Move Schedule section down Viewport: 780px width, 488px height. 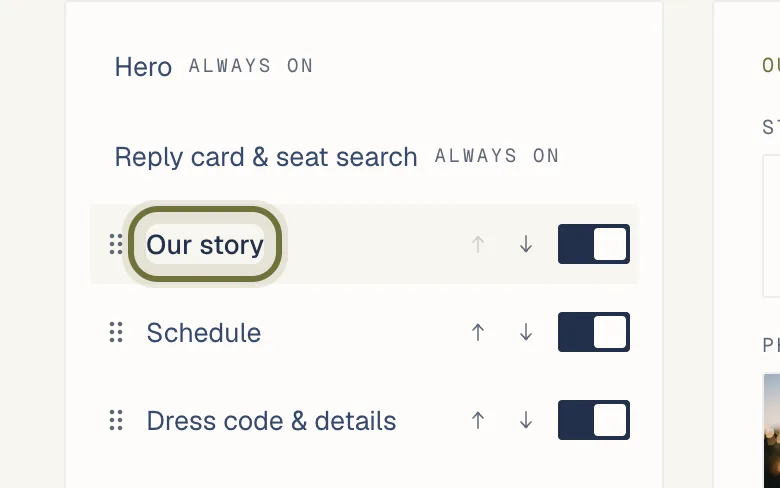pyautogui.click(x=526, y=332)
